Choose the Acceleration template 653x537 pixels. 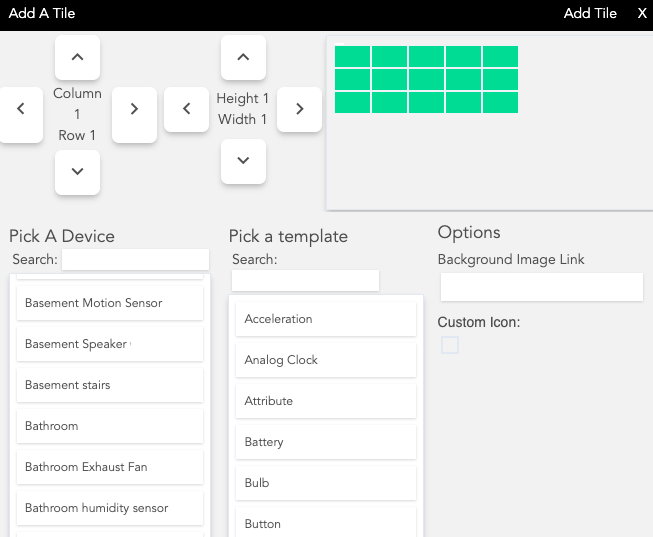326,319
